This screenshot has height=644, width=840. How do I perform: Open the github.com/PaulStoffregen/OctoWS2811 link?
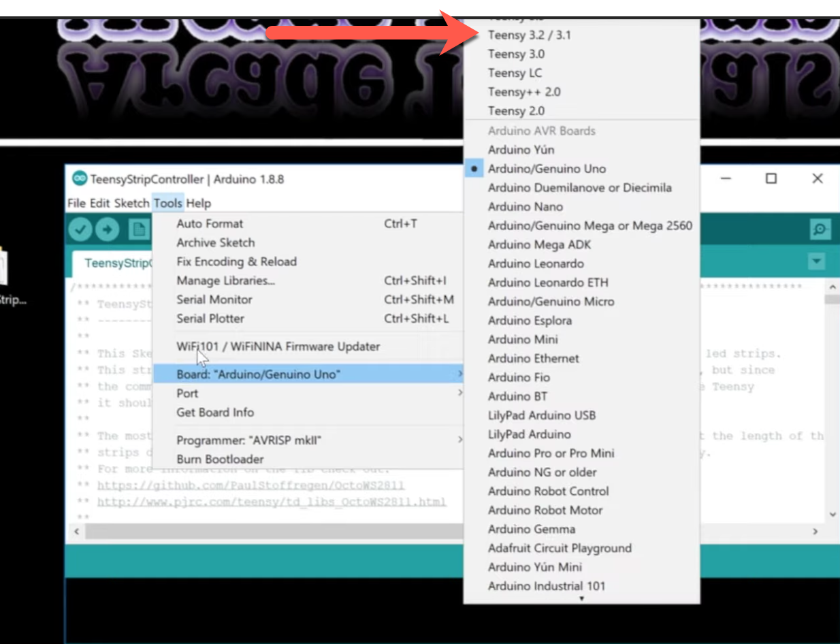click(251, 485)
